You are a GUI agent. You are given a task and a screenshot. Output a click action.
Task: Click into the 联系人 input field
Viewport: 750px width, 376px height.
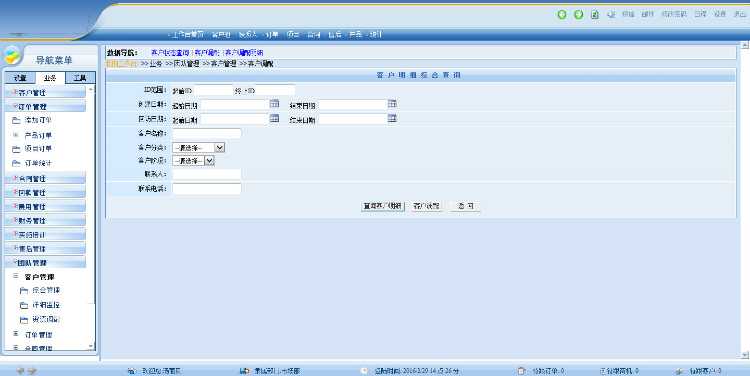click(207, 174)
